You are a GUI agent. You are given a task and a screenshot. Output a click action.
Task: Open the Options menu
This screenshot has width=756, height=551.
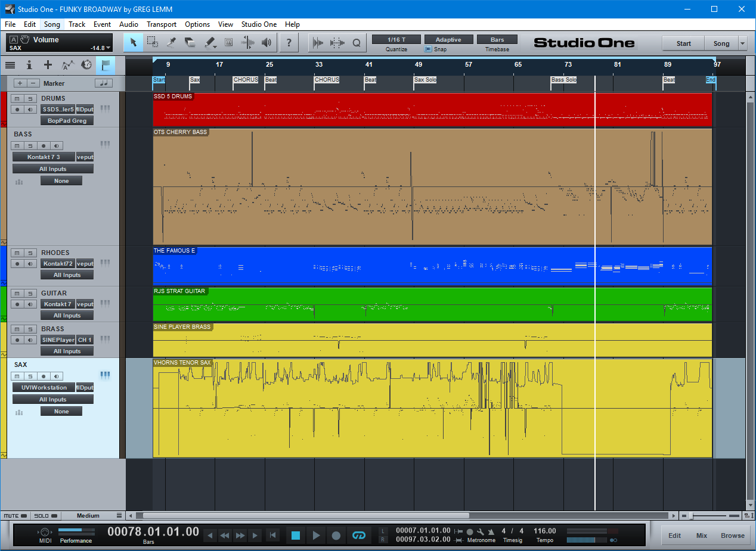pos(197,24)
